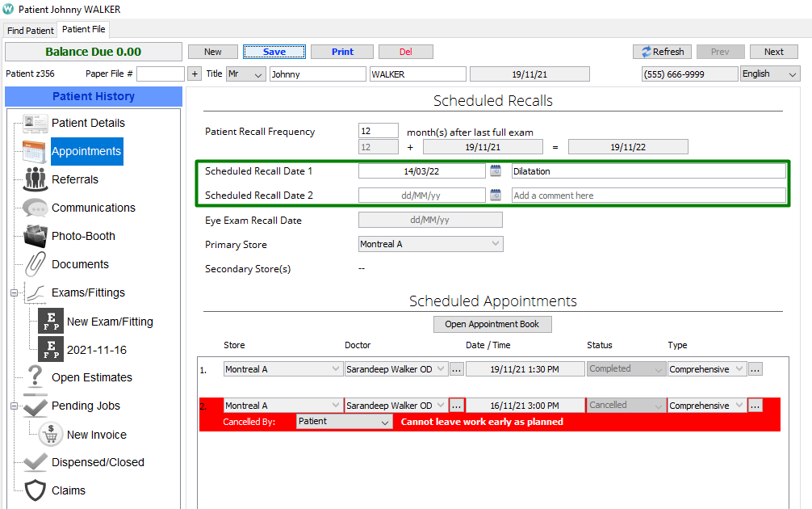Viewport: 812px width, 509px height.
Task: Open the Primary Store dropdown
Action: [430, 244]
